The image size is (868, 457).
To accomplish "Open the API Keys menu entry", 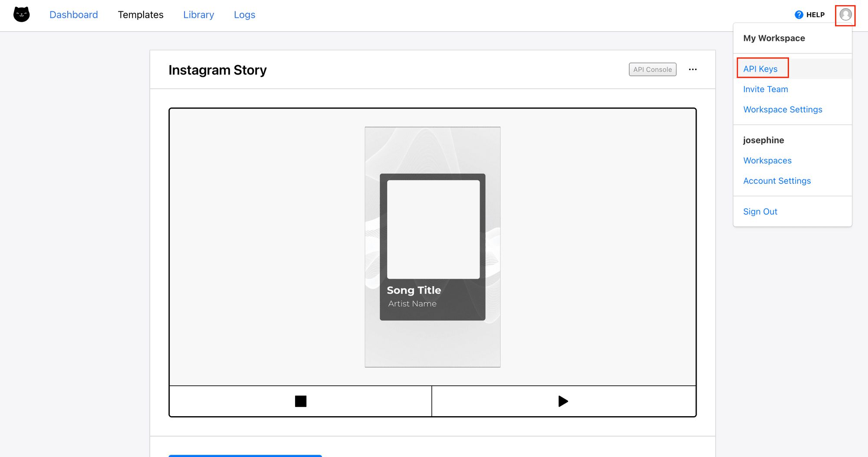I will (x=760, y=68).
